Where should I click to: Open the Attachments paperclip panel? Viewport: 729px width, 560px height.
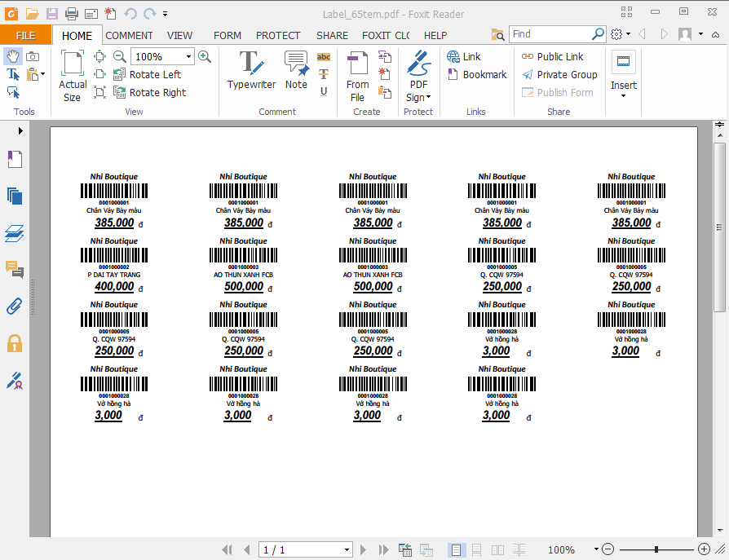coord(14,306)
